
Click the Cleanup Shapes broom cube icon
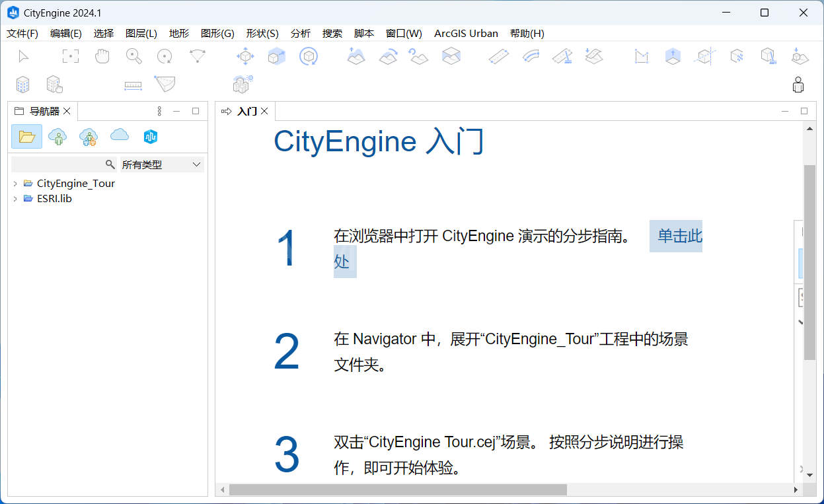coord(767,57)
